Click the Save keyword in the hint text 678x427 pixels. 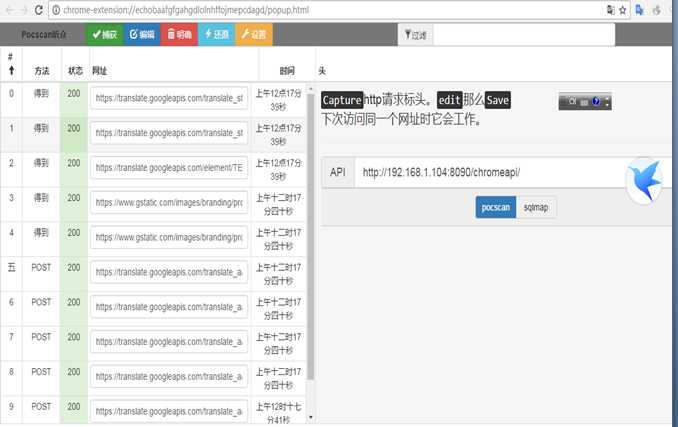497,100
